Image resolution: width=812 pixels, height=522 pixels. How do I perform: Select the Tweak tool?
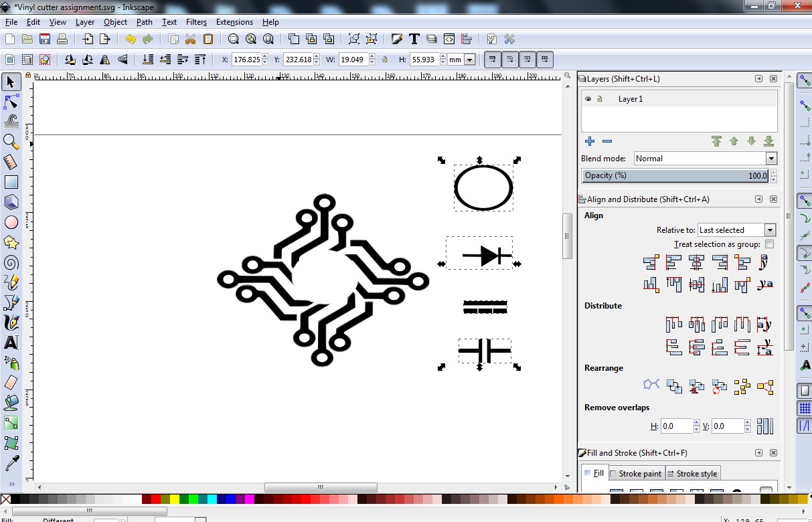pos(11,122)
